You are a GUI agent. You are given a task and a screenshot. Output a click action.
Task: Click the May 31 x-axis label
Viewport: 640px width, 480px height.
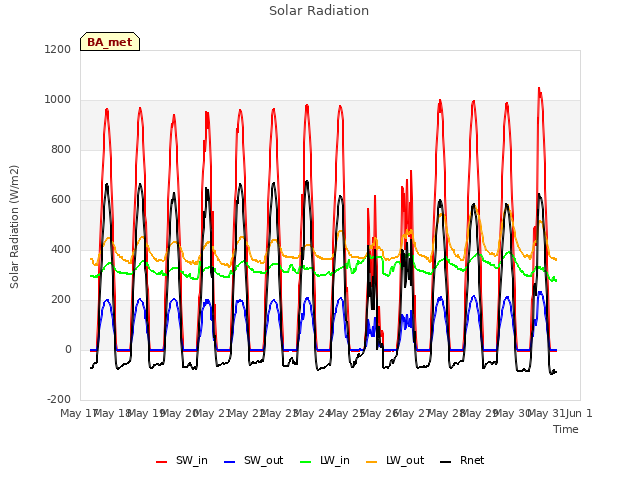point(546,413)
